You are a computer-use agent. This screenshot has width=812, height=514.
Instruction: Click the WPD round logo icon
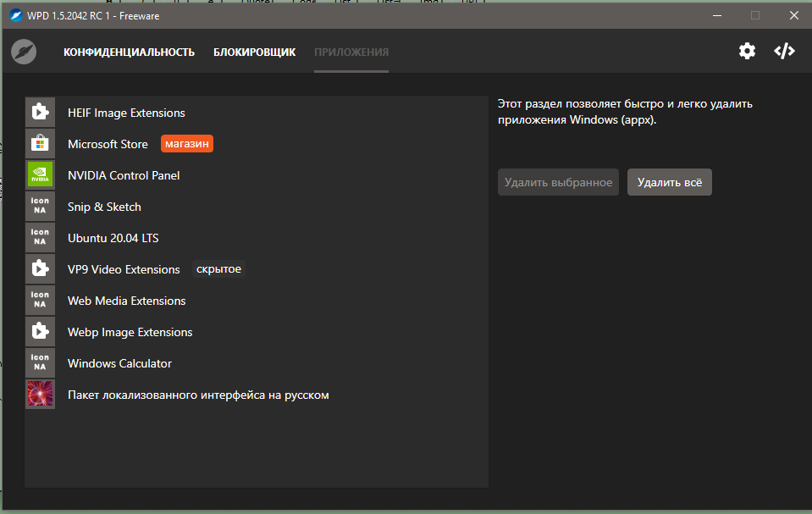pyautogui.click(x=24, y=52)
